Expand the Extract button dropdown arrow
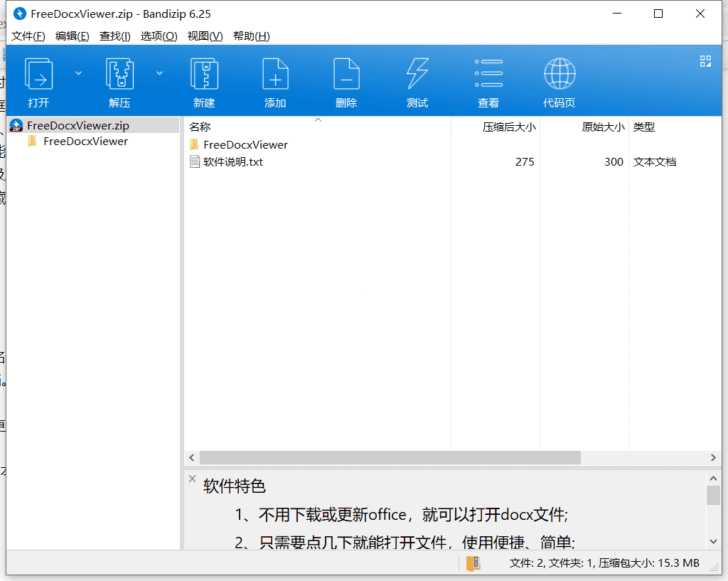 pyautogui.click(x=159, y=73)
